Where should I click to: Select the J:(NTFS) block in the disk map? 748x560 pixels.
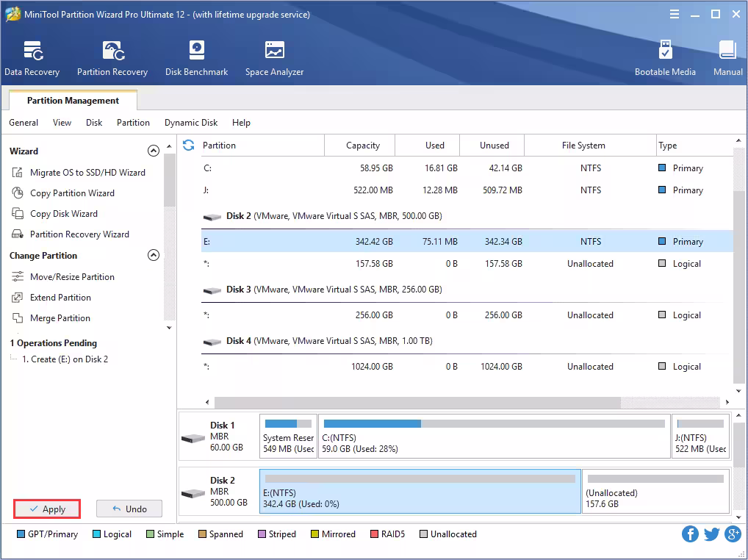point(700,436)
